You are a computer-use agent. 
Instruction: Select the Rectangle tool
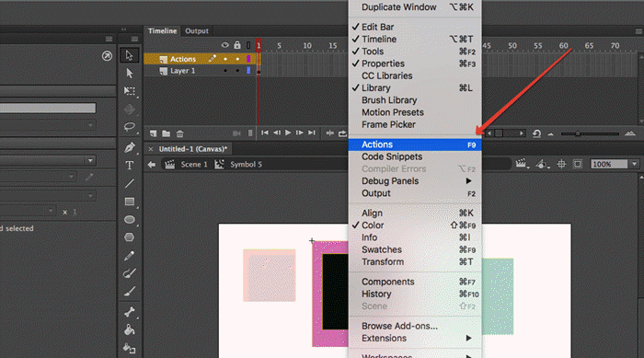pos(130,202)
